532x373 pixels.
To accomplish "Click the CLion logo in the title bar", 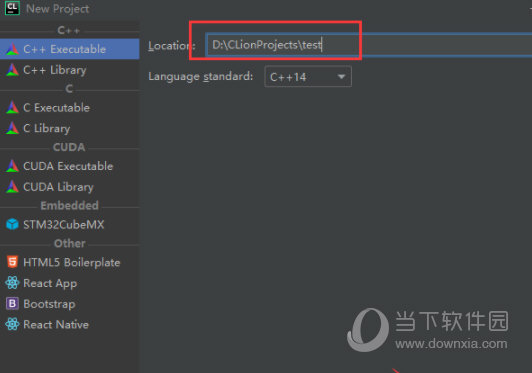I will pos(12,8).
